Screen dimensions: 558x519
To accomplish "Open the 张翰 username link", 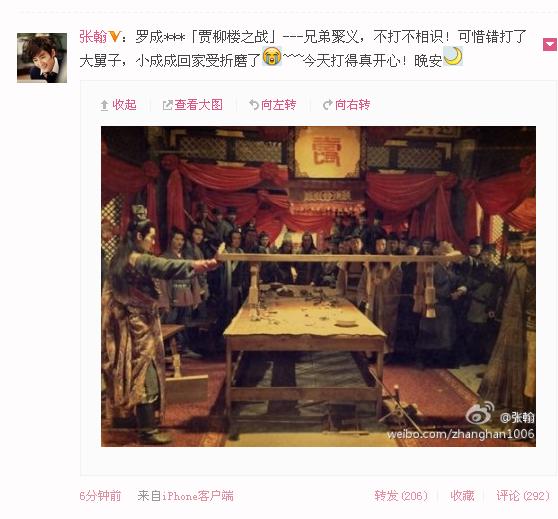I will (x=93, y=37).
